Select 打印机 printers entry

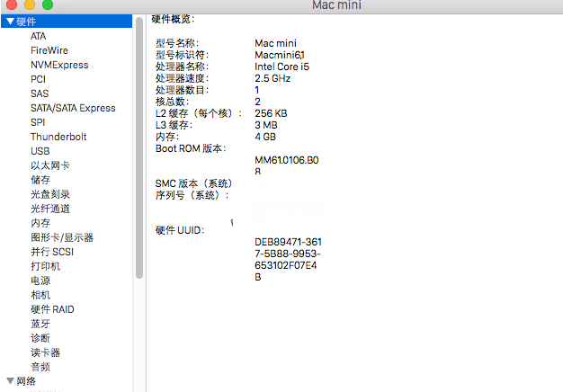[45, 266]
